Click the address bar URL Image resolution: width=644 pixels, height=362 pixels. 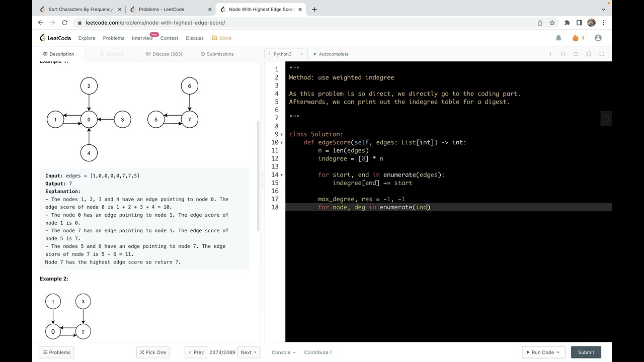pyautogui.click(x=155, y=23)
